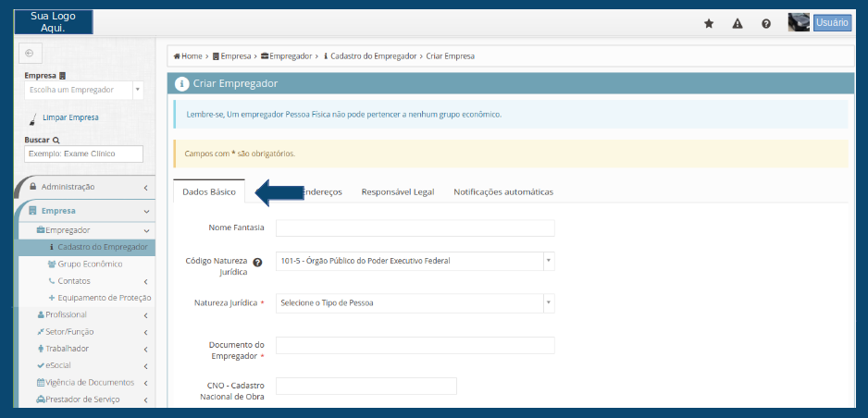Open the warning alerts triangle icon
868x418 pixels.
coord(738,24)
